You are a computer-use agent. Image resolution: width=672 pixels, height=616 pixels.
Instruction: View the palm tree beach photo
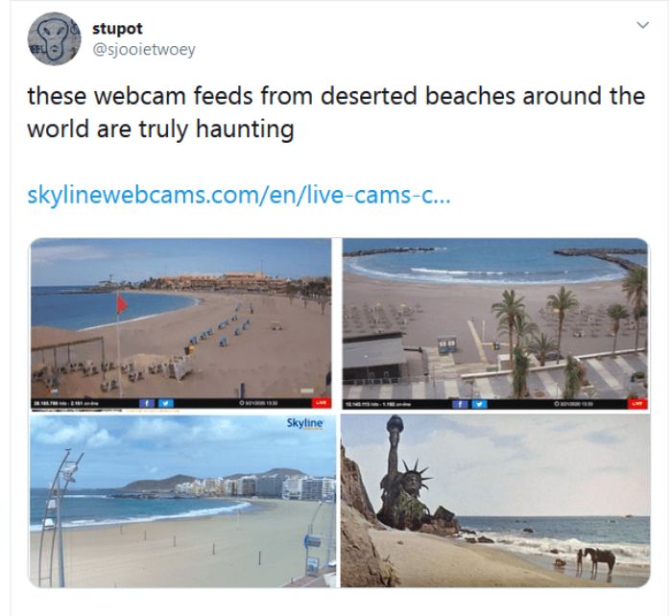495,324
